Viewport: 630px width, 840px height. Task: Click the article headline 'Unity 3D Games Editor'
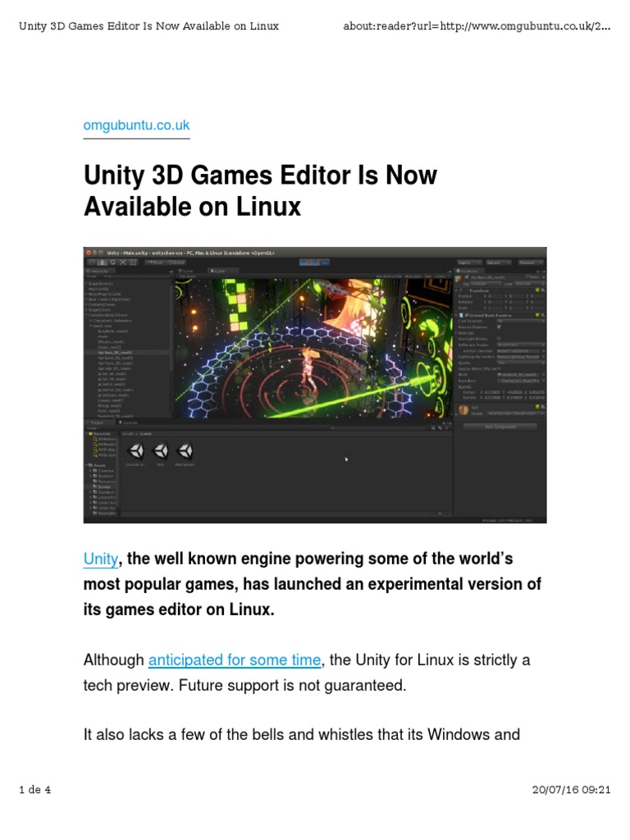(260, 190)
